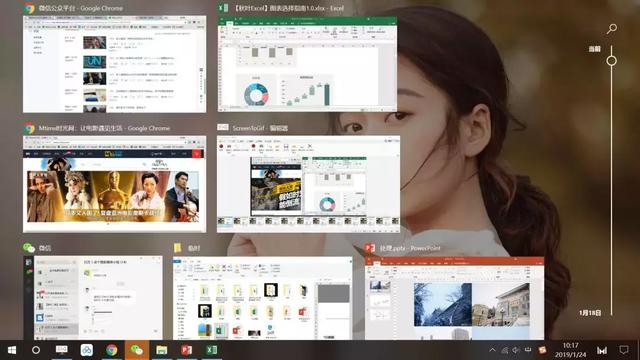Open the network tray icon
This screenshot has height=360, width=640.
(x=504, y=350)
